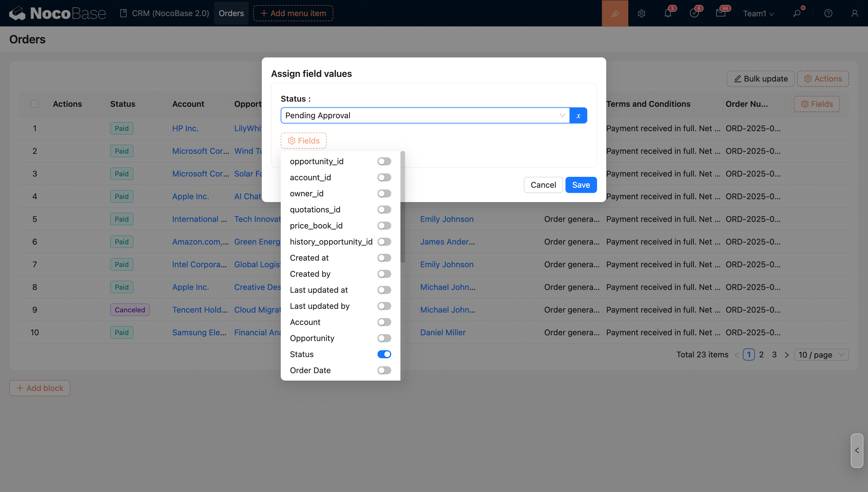
Task: Cancel the assign field values dialog
Action: (543, 185)
